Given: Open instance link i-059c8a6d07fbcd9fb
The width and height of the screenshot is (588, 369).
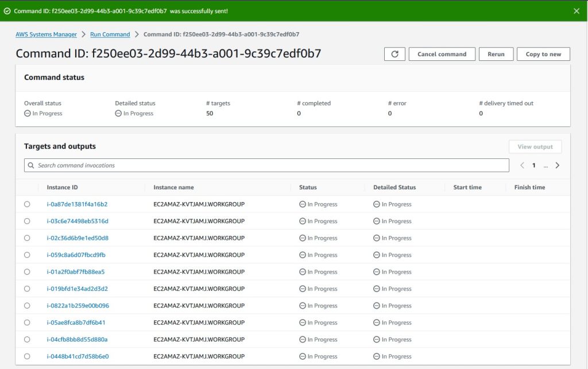Looking at the screenshot, I should click(76, 255).
